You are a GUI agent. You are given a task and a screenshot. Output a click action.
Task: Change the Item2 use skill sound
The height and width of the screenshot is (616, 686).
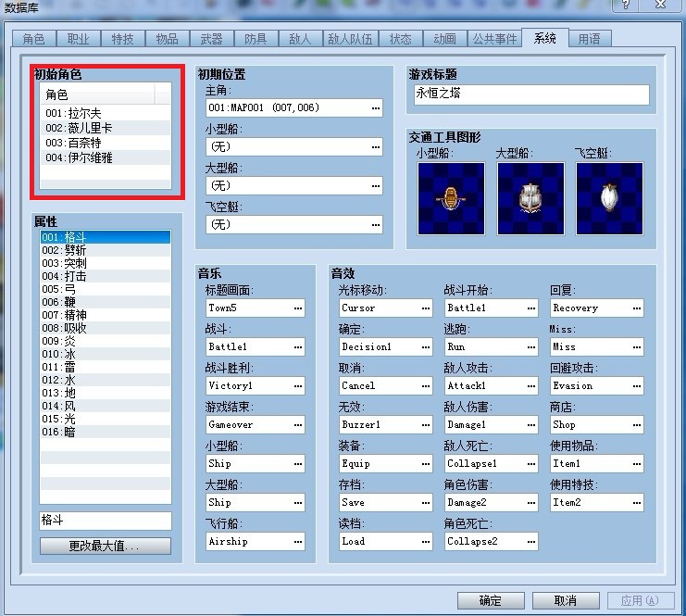(597, 502)
